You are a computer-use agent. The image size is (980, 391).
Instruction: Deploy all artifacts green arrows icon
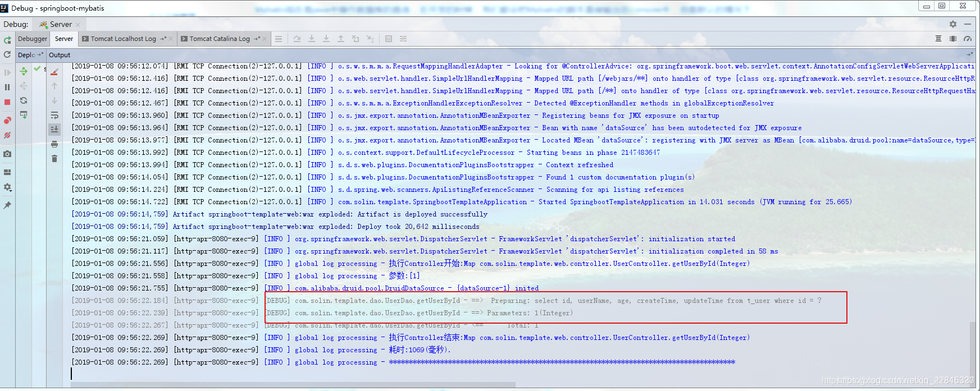tap(24, 71)
